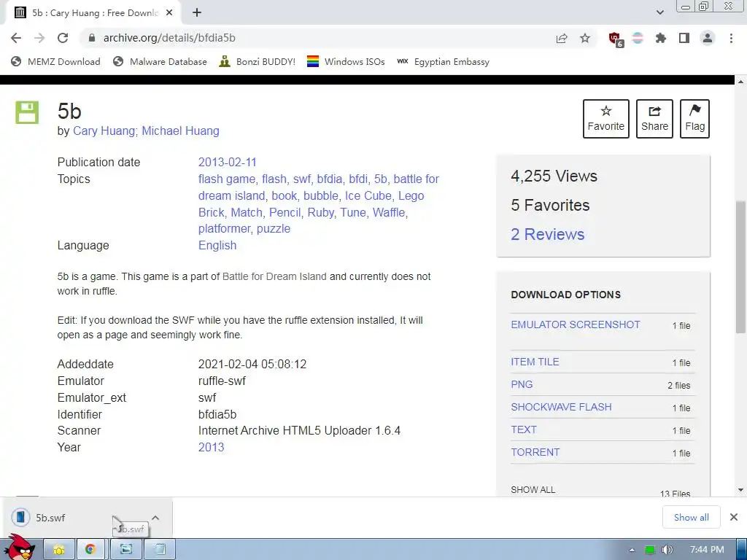Screen dimensions: 747x560
Task: Click the taskbar clock 7:44 PM
Action: 706,550
